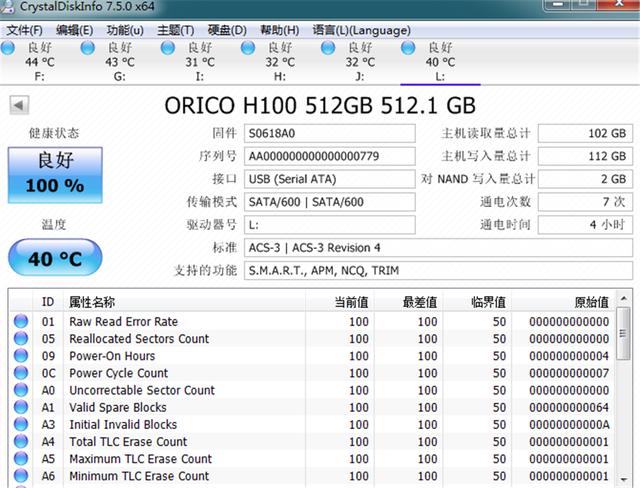
Task: Open the 功能(u) menu
Action: (125, 30)
